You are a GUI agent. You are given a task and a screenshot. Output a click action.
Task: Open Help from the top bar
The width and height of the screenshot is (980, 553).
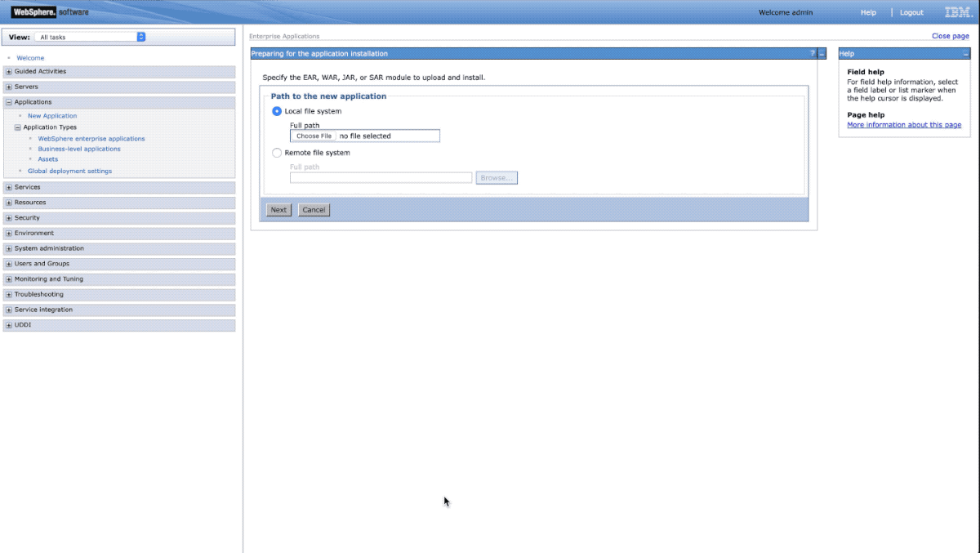(x=868, y=11)
